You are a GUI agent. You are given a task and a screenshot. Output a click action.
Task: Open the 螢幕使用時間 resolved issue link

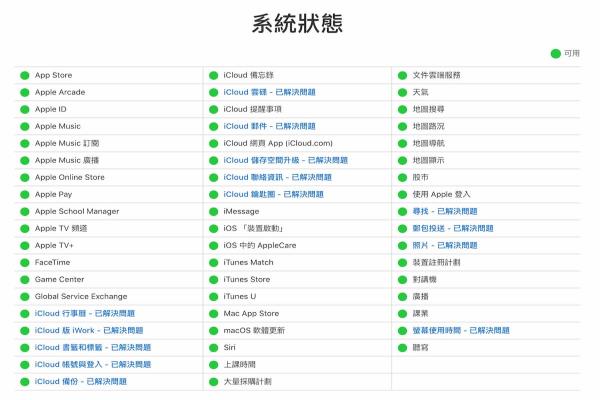click(461, 330)
